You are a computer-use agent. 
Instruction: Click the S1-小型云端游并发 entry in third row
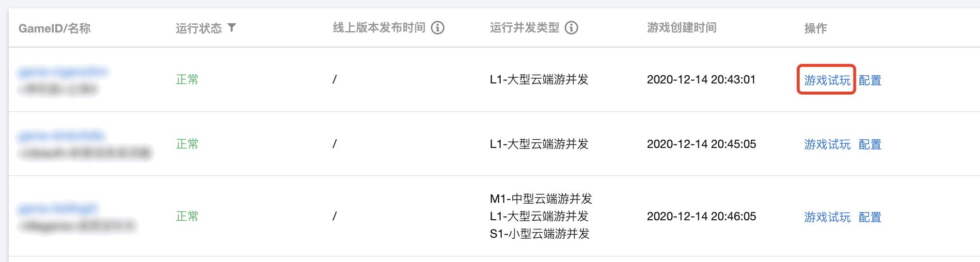[x=539, y=233]
